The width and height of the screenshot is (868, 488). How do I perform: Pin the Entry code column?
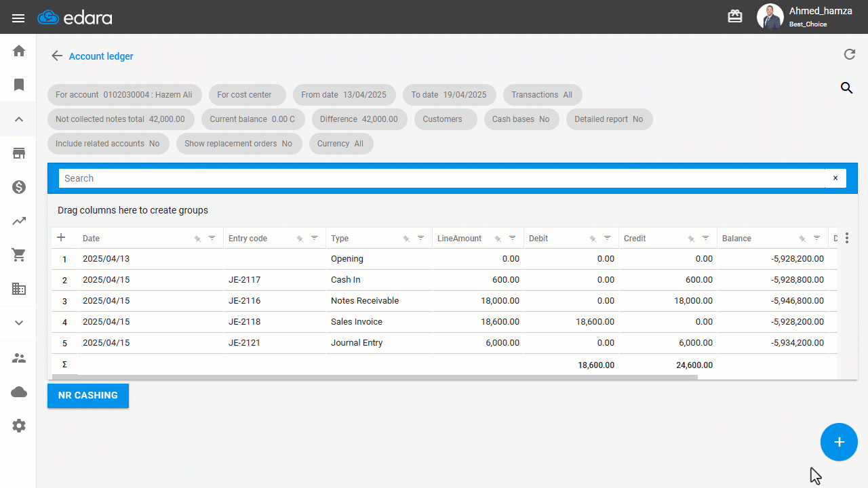[300, 239]
